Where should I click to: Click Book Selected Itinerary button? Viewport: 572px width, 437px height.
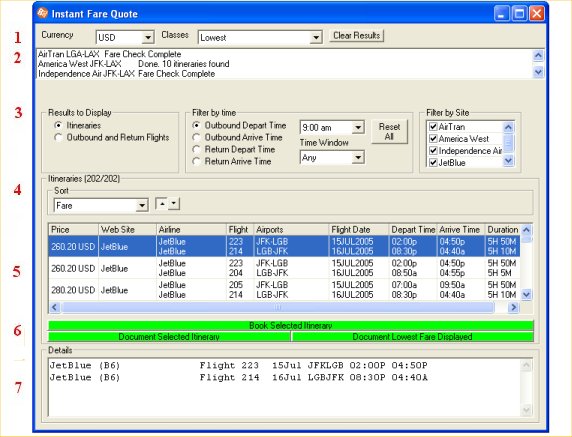pos(291,325)
